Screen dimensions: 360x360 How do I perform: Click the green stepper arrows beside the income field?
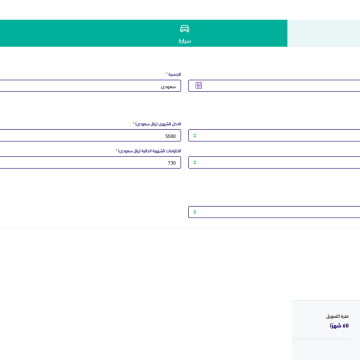point(195,136)
